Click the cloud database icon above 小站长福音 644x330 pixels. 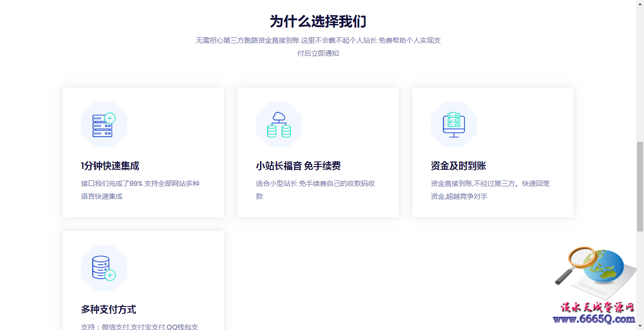tap(279, 124)
